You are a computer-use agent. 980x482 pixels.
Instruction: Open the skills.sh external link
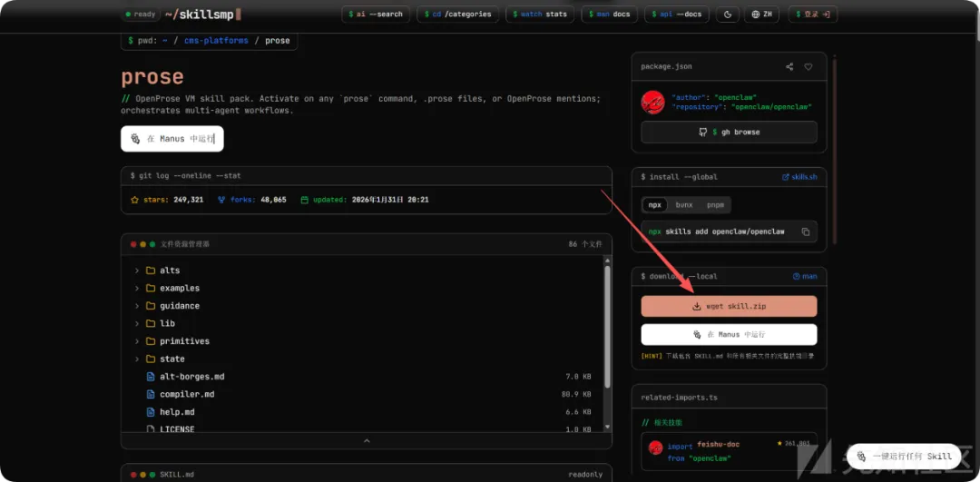[799, 177]
